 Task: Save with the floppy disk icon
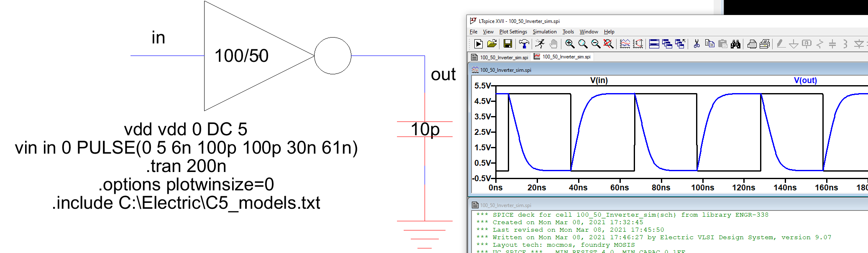(x=507, y=44)
